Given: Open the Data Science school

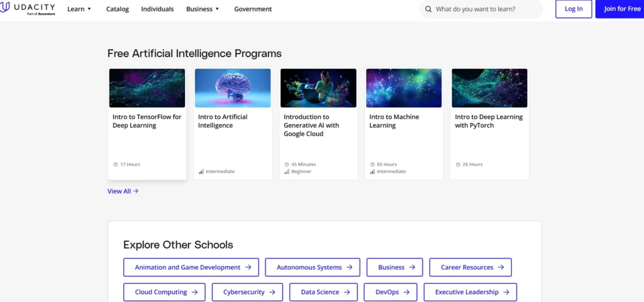Looking at the screenshot, I should point(324,292).
